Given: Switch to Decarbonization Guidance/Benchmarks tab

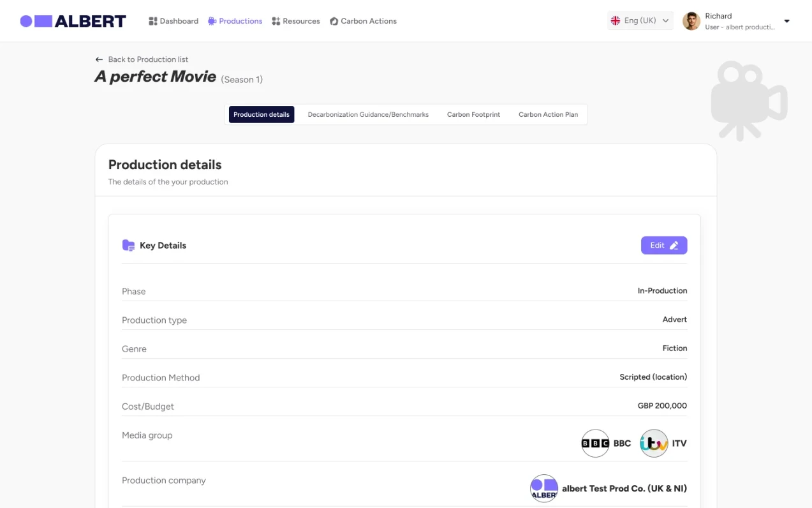Looking at the screenshot, I should pos(368,115).
